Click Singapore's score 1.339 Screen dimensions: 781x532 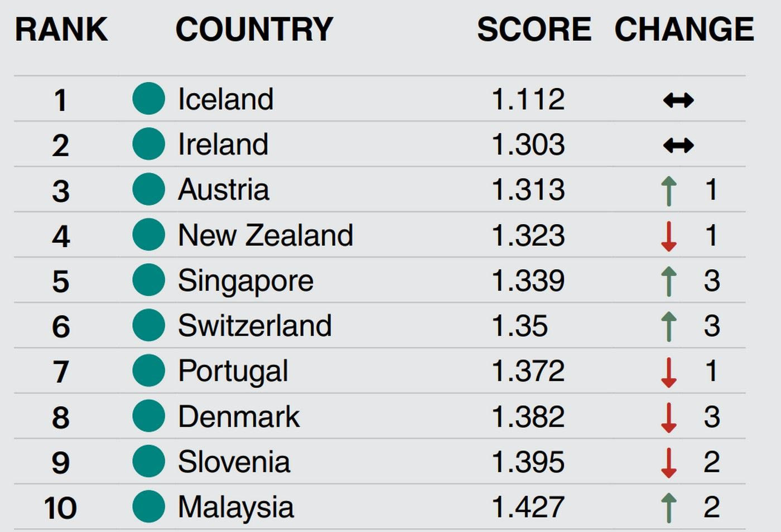528,280
